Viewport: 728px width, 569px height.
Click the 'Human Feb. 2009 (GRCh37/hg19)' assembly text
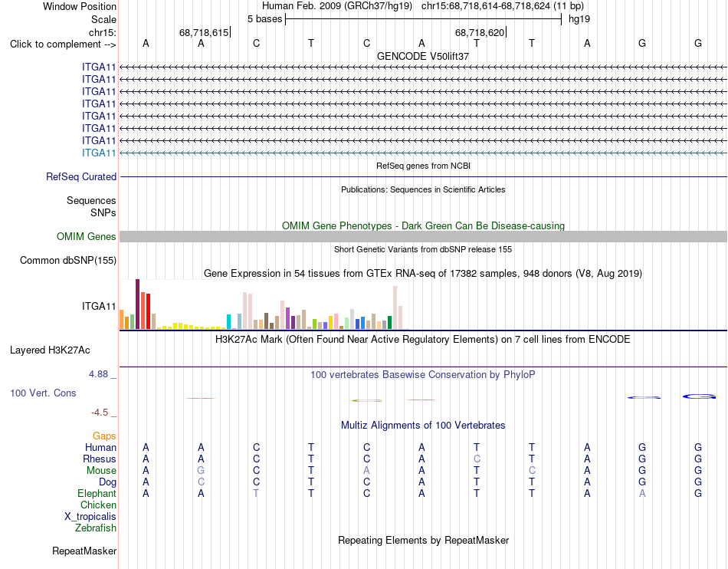pos(337,6)
